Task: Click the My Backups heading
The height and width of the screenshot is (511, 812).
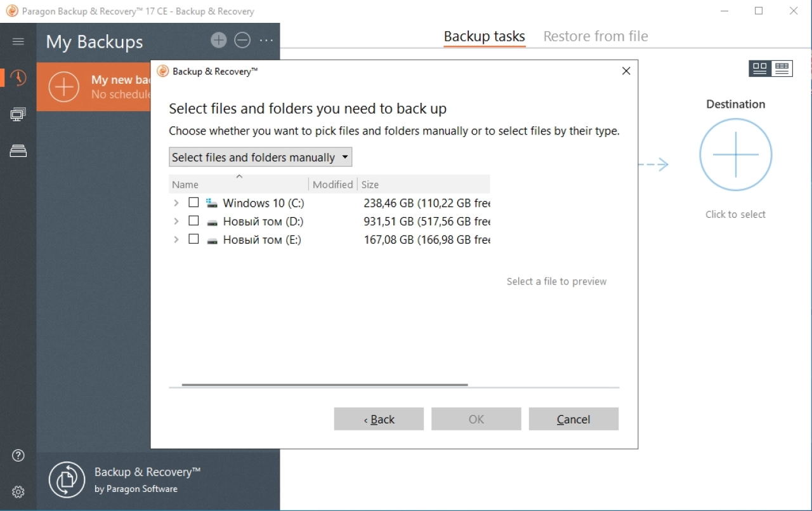Action: pyautogui.click(x=95, y=42)
